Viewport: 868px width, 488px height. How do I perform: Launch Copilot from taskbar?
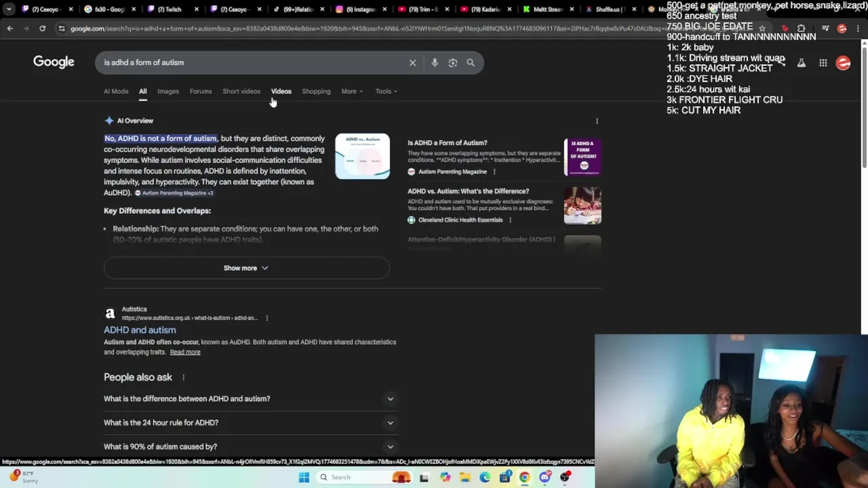click(x=445, y=477)
